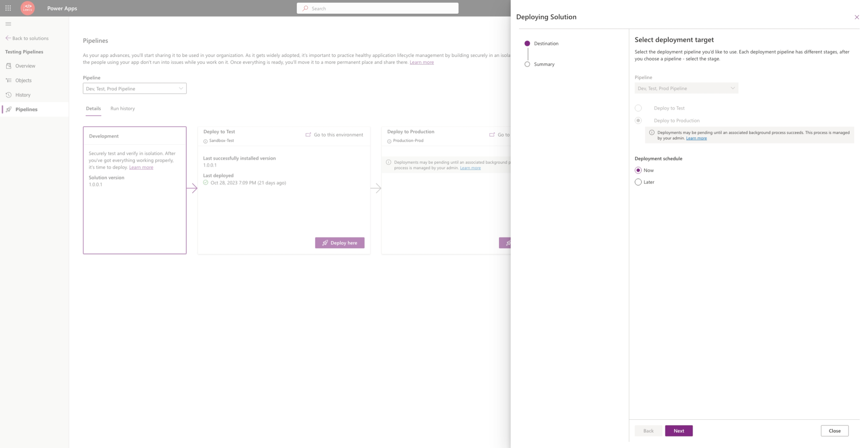Open the Objects list icon
This screenshot has width=868, height=448.
point(9,80)
